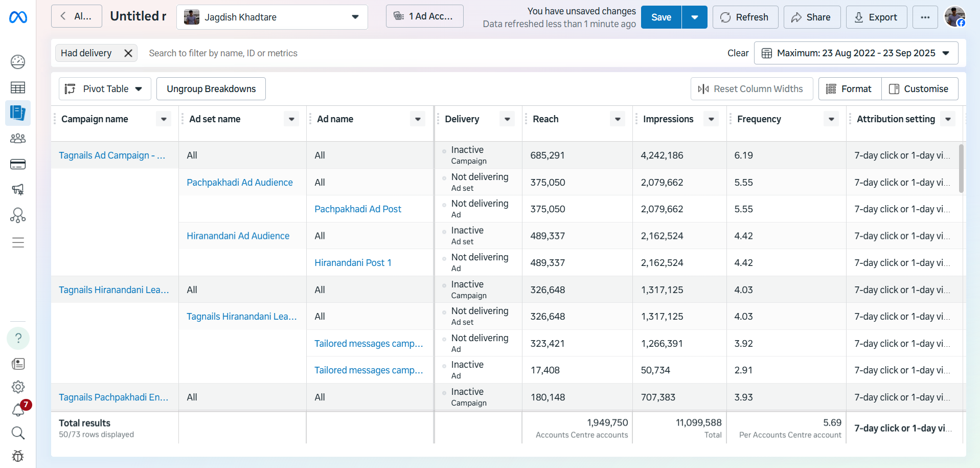Viewport: 980px width, 468px height.
Task: Open the sidebar settings gear icon
Action: point(18,387)
